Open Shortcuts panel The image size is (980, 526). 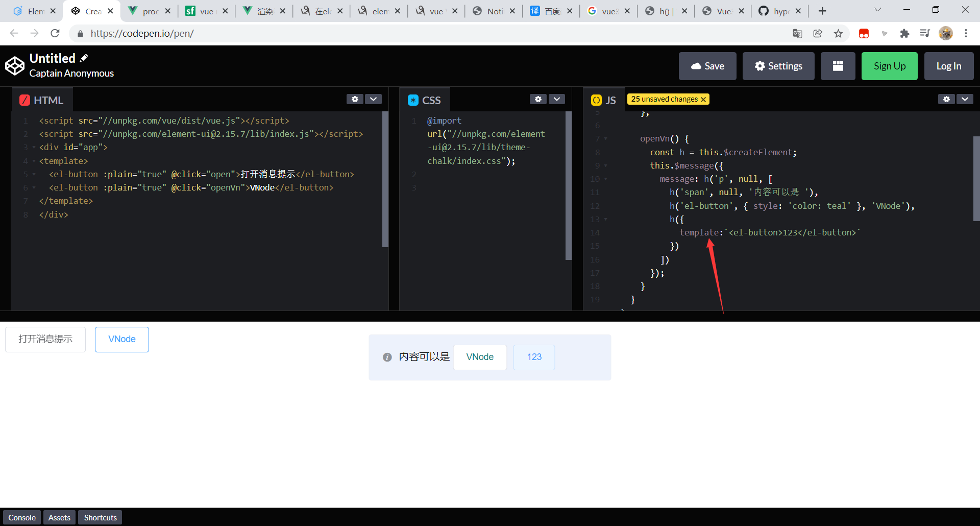(101, 517)
